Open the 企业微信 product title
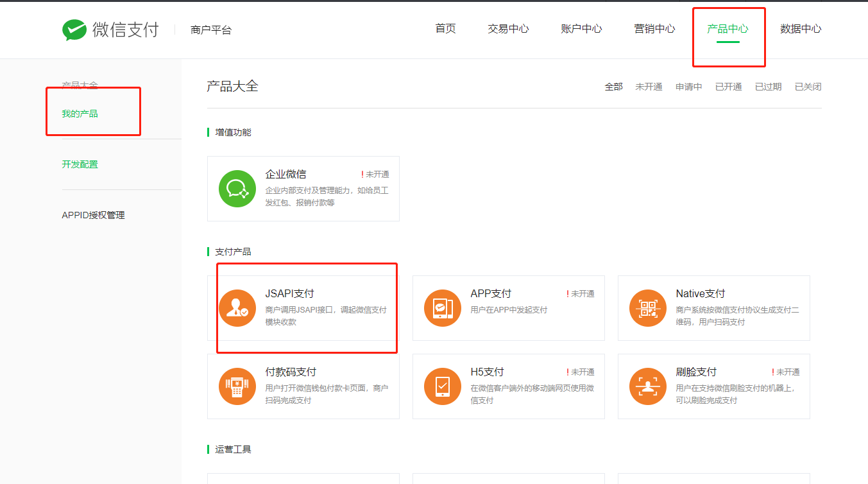This screenshot has width=868, height=484. (x=285, y=174)
